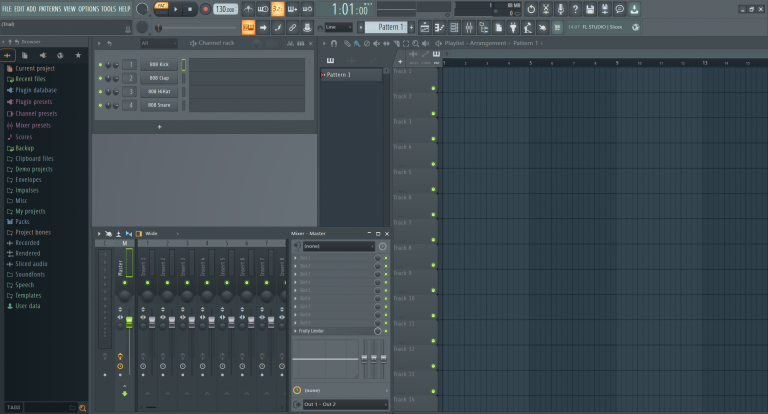Click the 130.000 tempo field
The image size is (768, 414).
tap(225, 9)
